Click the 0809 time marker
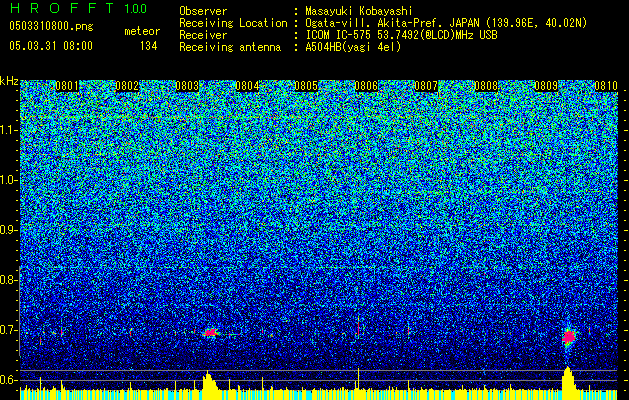This screenshot has width=629, height=400. 546,86
